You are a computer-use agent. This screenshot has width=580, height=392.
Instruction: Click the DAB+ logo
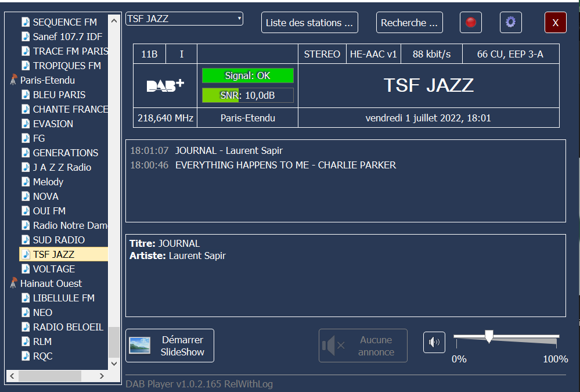[165, 85]
